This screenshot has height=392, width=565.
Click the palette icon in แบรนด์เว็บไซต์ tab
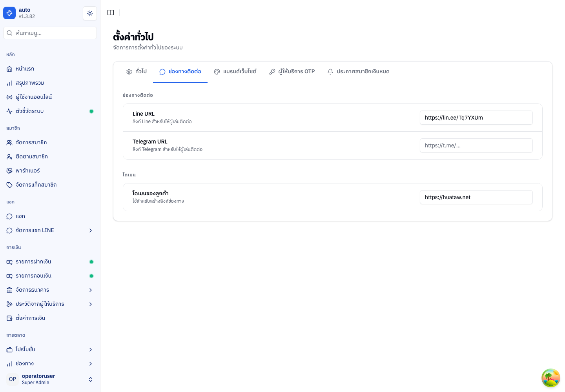pos(217,72)
